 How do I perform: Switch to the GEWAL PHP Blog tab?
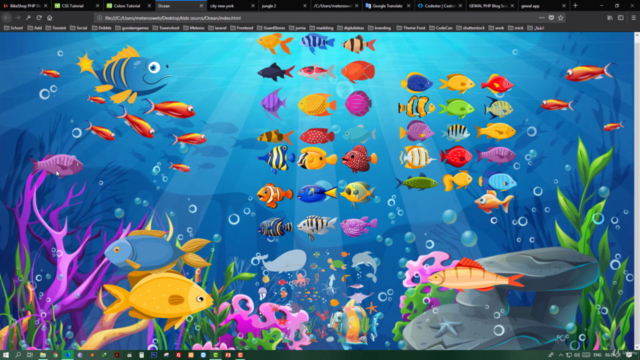pyautogui.click(x=491, y=6)
